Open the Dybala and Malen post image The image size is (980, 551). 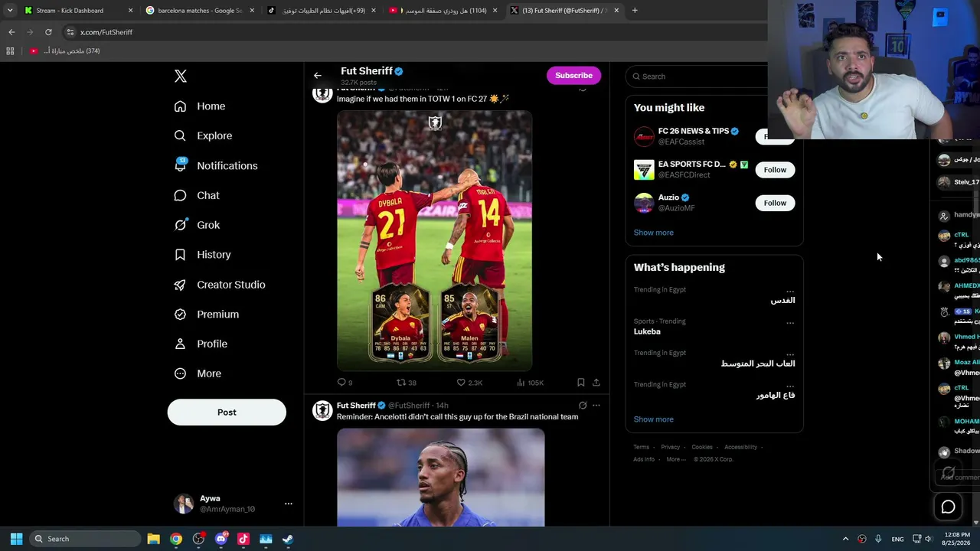click(x=435, y=241)
